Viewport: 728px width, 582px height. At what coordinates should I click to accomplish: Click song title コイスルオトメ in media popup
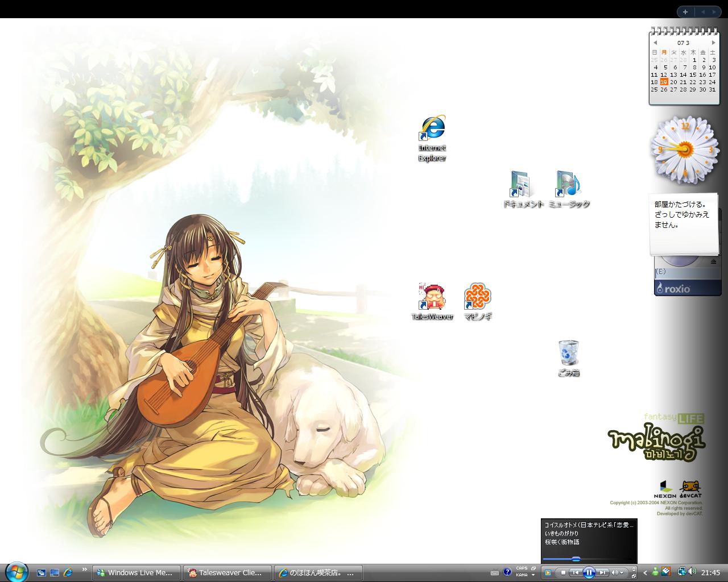coord(589,525)
